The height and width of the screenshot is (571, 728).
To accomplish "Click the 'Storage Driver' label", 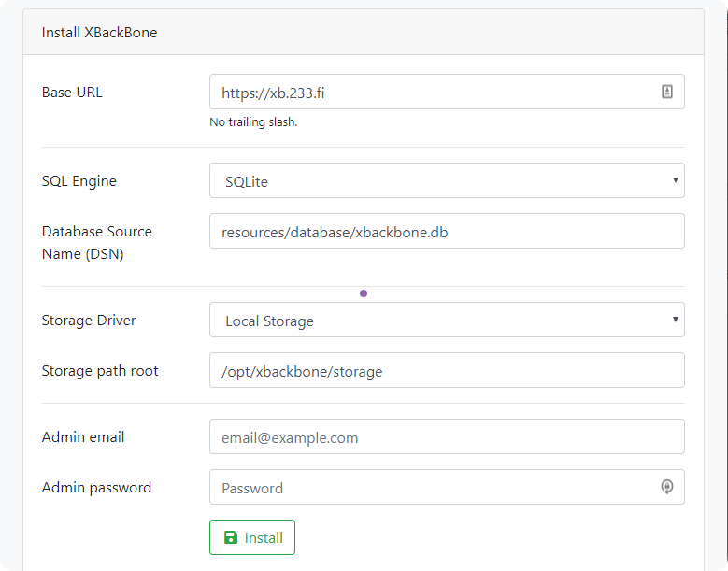I will (89, 321).
